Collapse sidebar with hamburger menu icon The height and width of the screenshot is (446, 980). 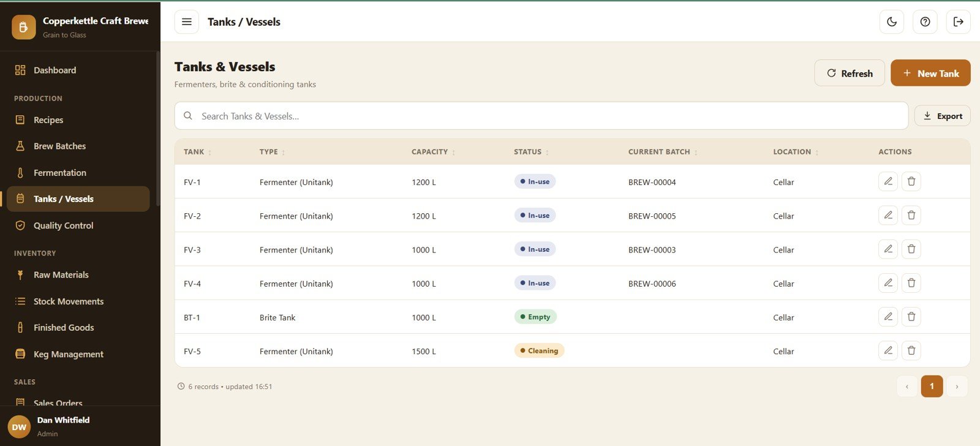[x=187, y=21]
